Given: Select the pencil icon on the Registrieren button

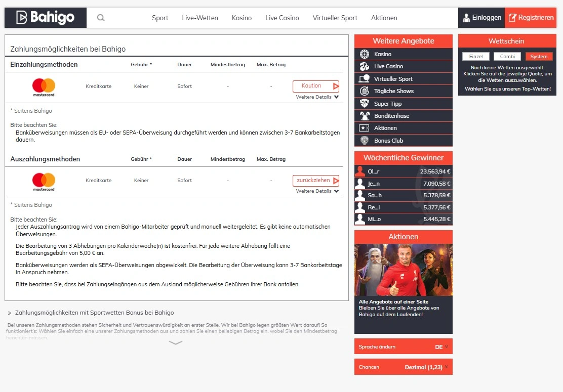Looking at the screenshot, I should [x=512, y=18].
